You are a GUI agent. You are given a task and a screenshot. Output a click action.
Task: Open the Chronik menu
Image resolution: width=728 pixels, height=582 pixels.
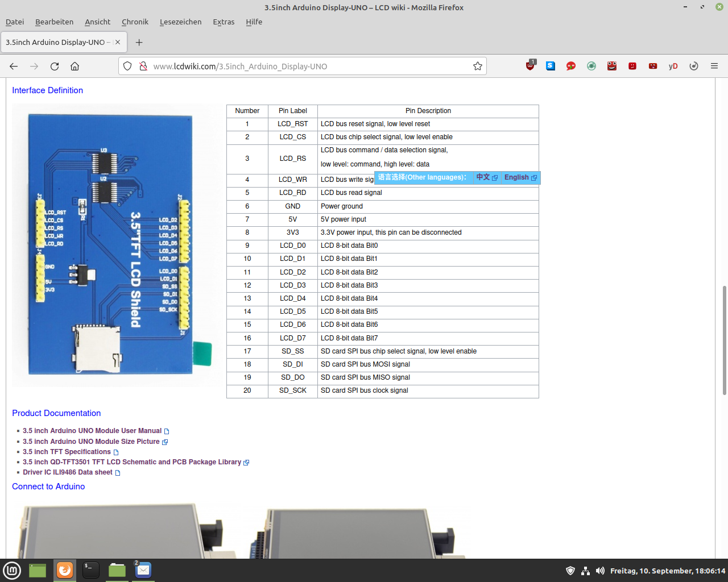135,22
